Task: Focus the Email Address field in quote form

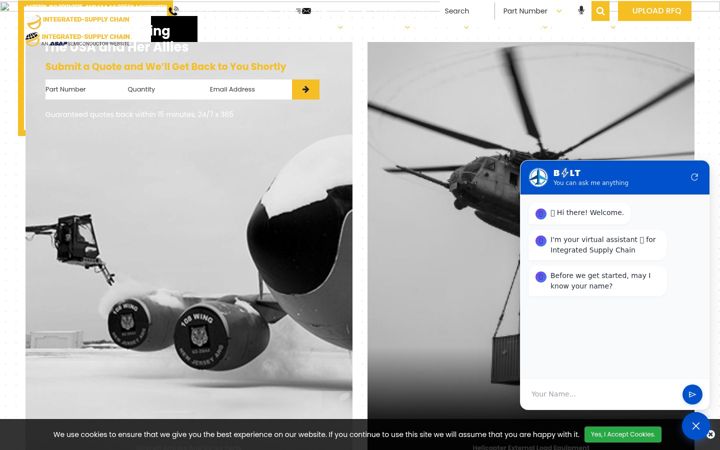Action: (x=250, y=90)
